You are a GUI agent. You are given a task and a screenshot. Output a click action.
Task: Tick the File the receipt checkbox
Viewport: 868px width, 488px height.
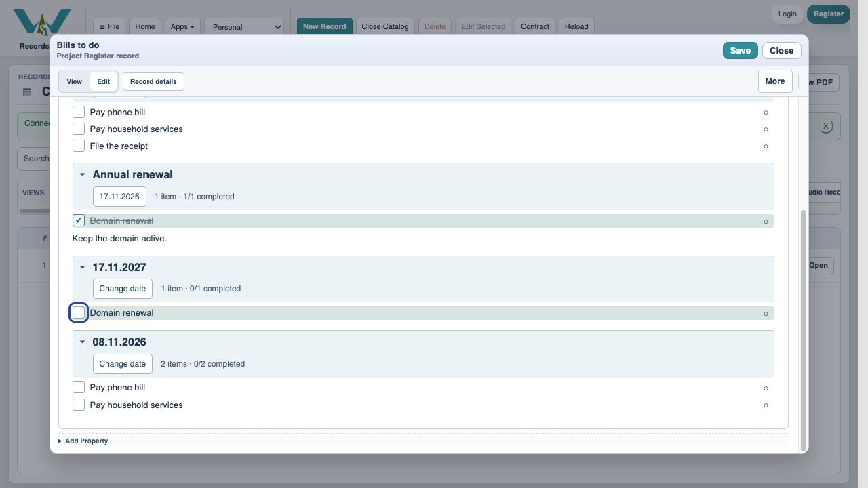click(79, 146)
